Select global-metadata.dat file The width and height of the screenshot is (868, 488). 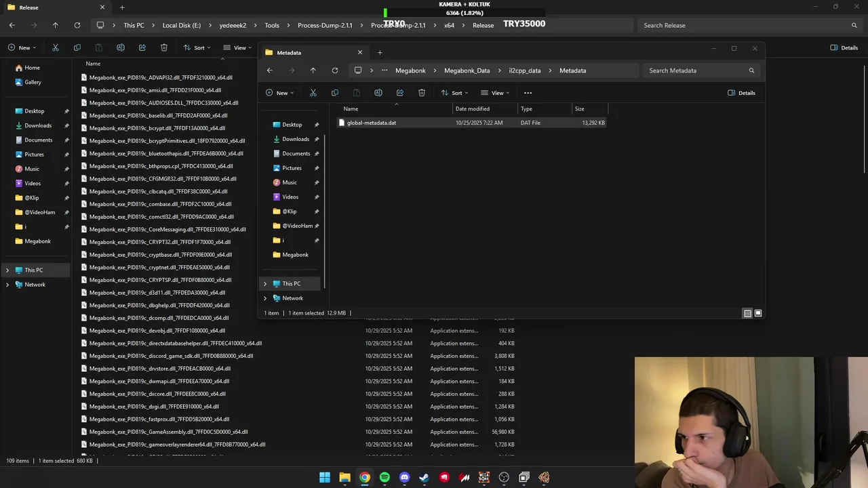473,123
